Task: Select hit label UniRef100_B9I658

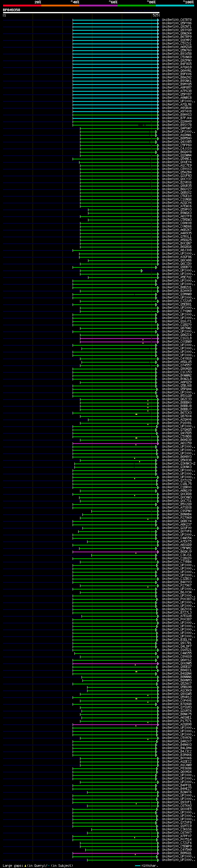Action: 177,54
